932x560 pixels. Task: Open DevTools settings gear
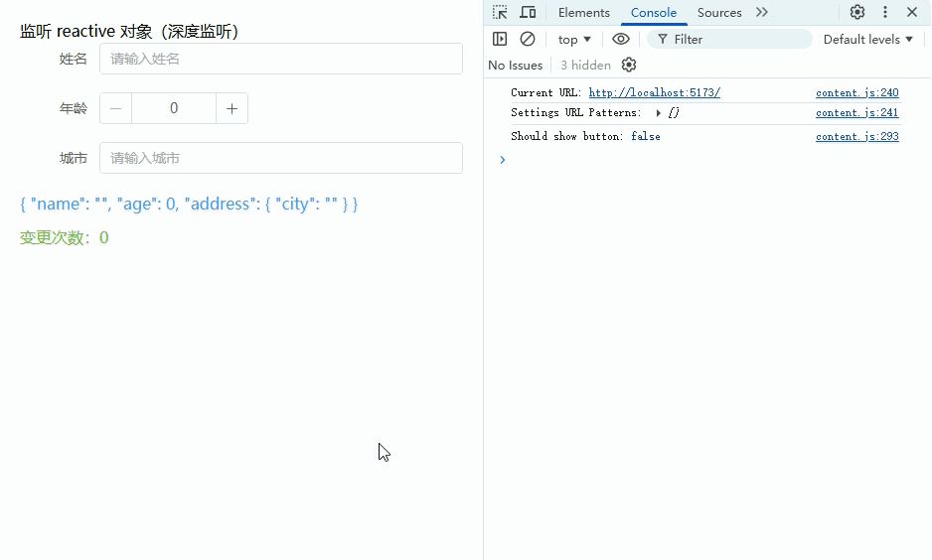(857, 13)
